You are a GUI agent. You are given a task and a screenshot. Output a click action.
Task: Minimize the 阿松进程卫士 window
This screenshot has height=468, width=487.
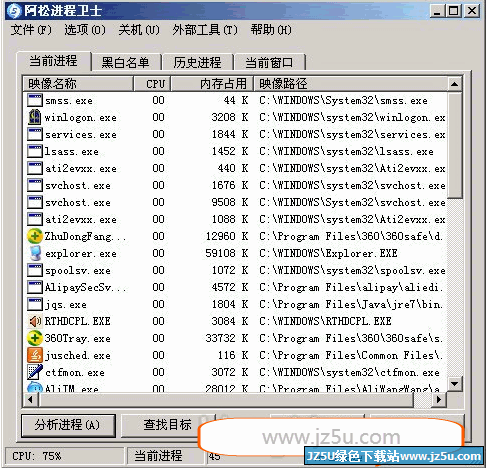(x=437, y=11)
